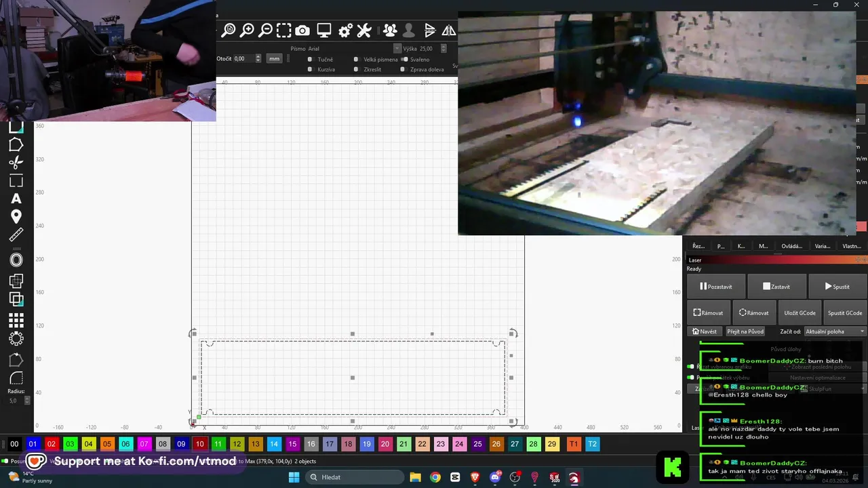Select the offset shapes ring tool

tap(16, 260)
